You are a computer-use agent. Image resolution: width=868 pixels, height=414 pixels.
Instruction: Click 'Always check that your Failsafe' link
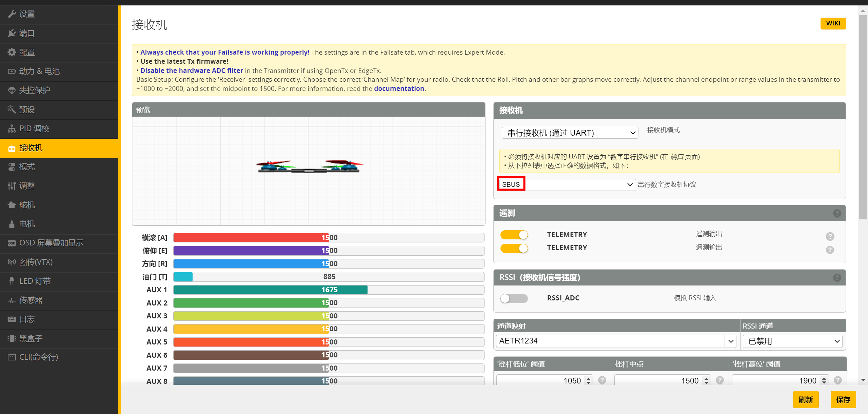point(225,52)
